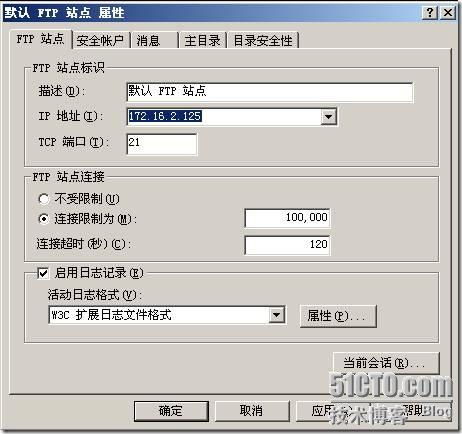This screenshot has height=434, width=462.
Task: Click the 属性(P)... log properties button
Action: click(x=338, y=316)
